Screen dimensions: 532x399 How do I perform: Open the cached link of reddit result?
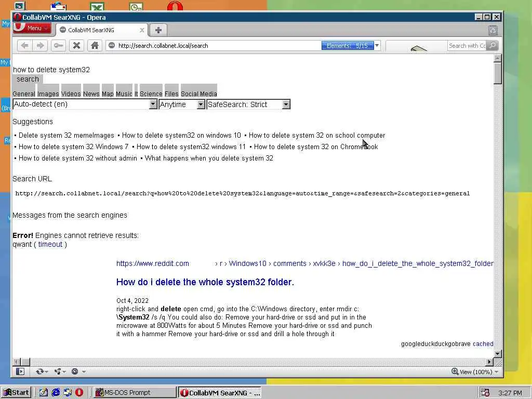pyautogui.click(x=483, y=344)
